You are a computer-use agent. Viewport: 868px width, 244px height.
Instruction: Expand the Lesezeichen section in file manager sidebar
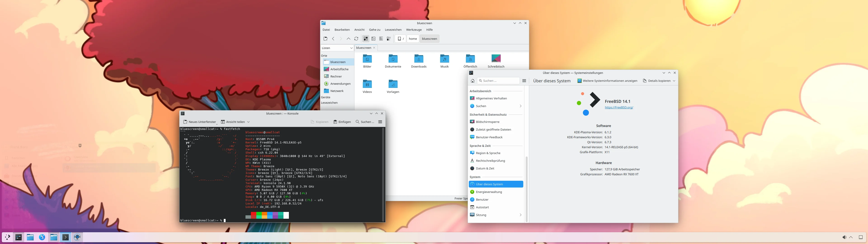[x=329, y=102]
